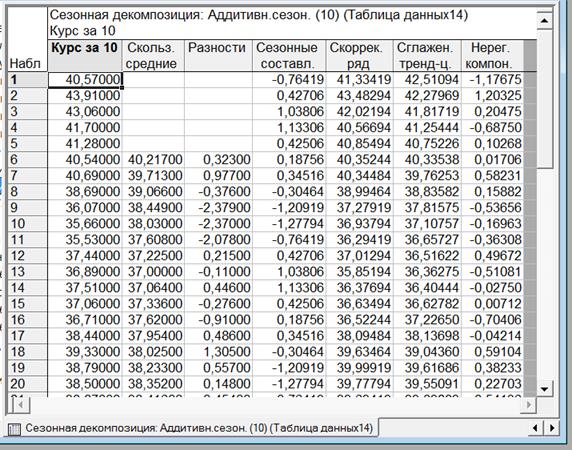The height and width of the screenshot is (450, 572).
Task: Click tab strip scroll-left arrow
Action: point(535,427)
